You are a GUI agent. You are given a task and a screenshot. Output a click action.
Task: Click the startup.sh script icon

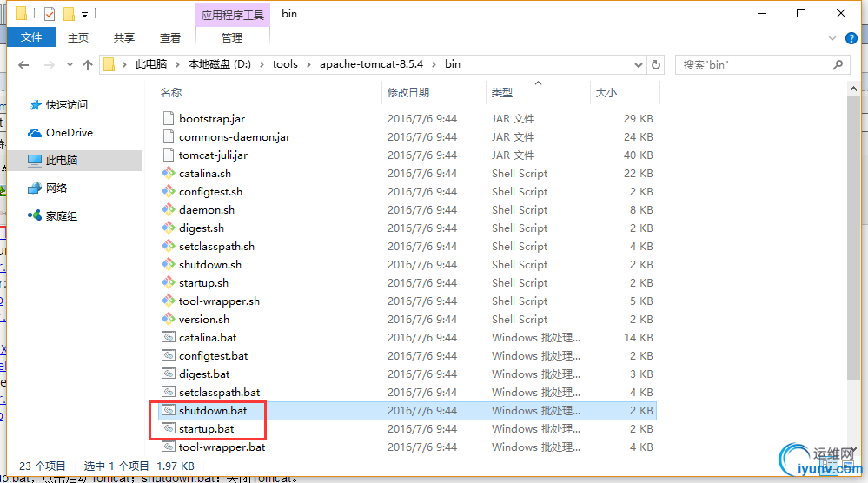[x=169, y=282]
